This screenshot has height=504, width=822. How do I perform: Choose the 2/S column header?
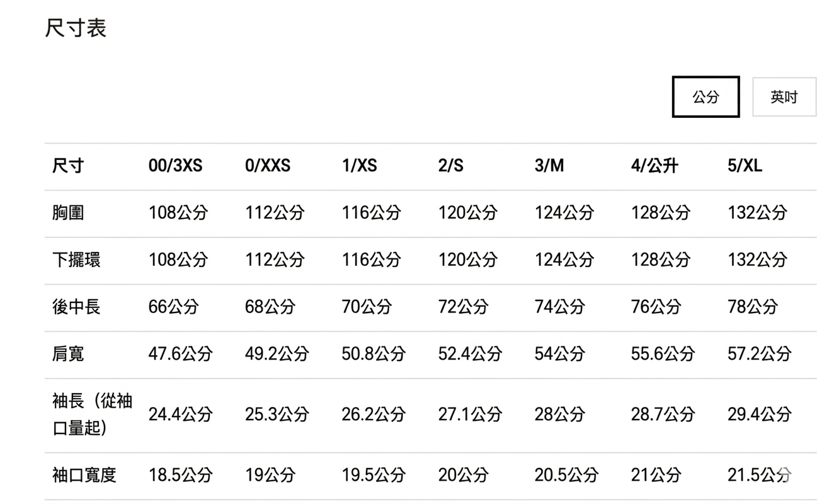point(451,166)
